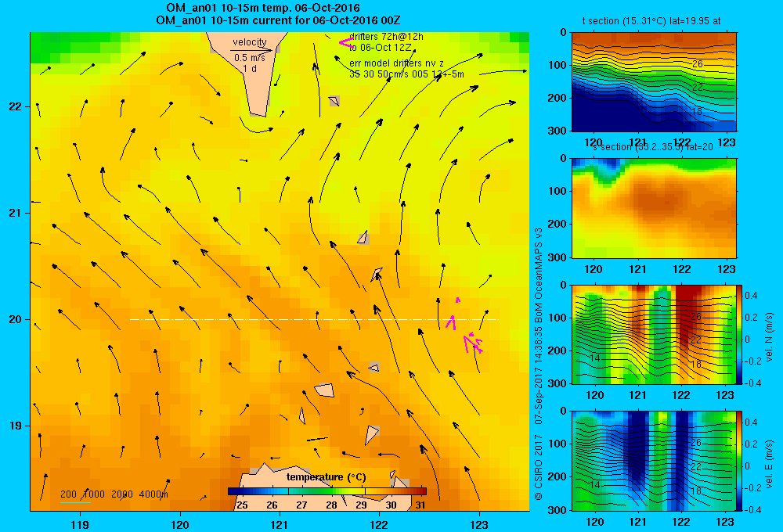Click the magenta drifter legend marker
This screenshot has height=532, width=783.
(x=346, y=42)
